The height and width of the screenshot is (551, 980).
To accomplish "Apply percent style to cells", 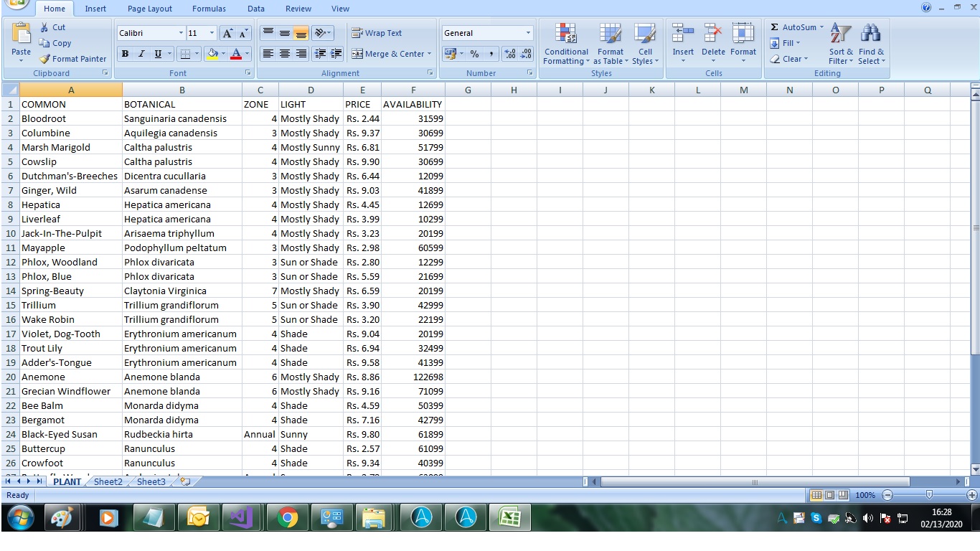I will point(474,54).
